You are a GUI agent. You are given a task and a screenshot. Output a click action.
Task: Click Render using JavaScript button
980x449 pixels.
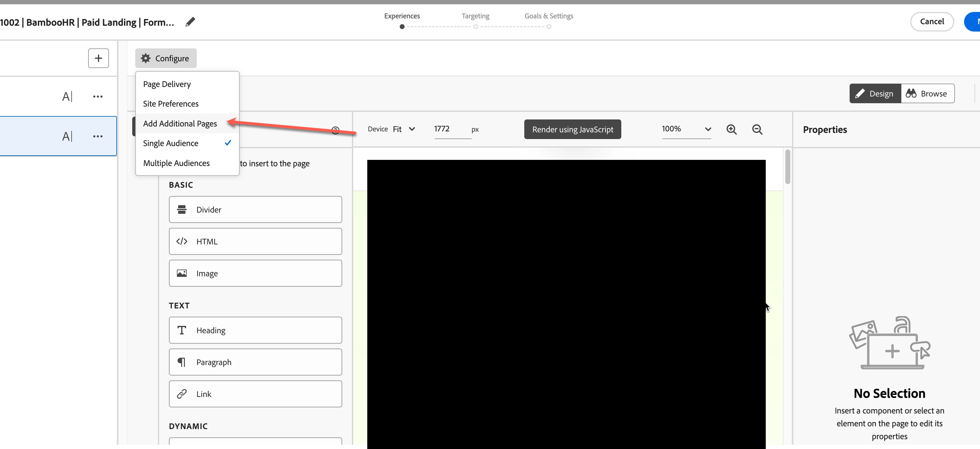click(x=572, y=130)
